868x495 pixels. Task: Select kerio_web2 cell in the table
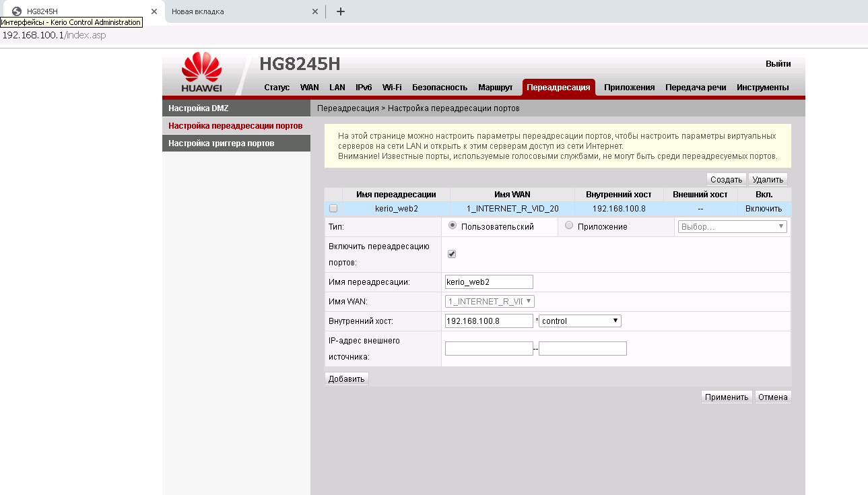click(397, 209)
